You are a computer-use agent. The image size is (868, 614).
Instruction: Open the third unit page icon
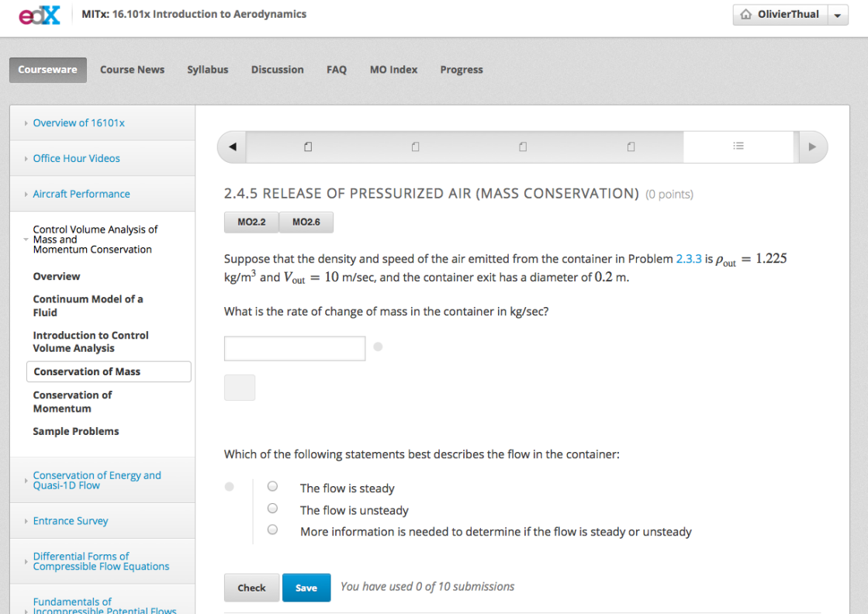click(x=523, y=147)
